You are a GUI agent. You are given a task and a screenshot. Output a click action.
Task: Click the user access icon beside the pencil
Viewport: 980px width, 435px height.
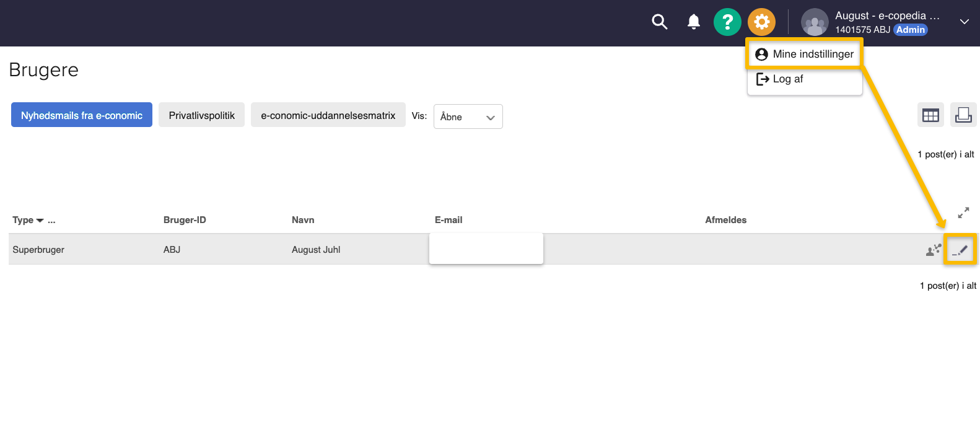pyautogui.click(x=934, y=250)
